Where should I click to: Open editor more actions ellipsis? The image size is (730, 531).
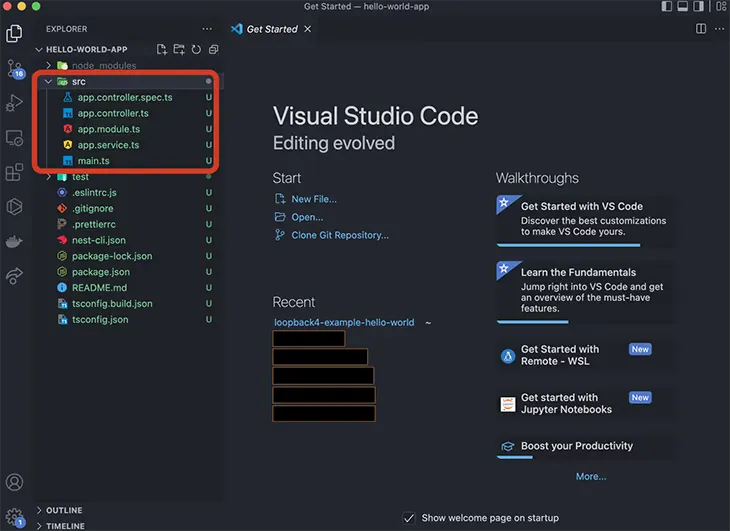pos(719,29)
